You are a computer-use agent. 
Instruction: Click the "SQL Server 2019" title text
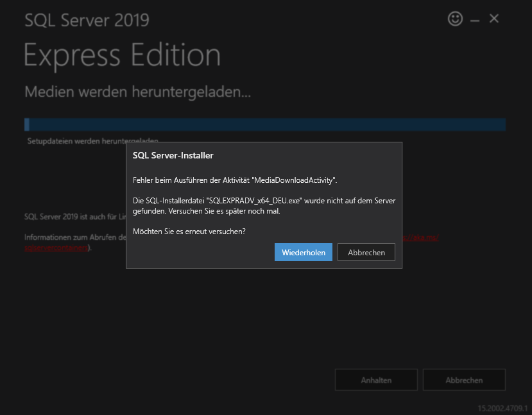(x=87, y=21)
